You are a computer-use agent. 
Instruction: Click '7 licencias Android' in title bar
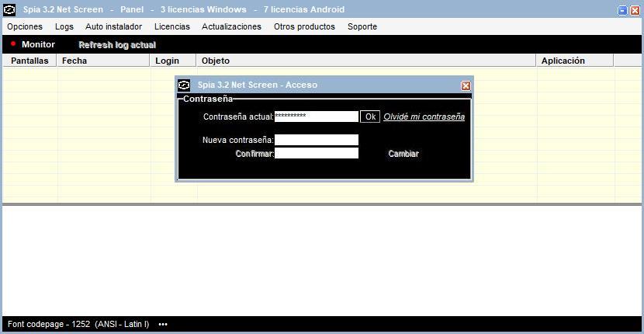click(304, 9)
